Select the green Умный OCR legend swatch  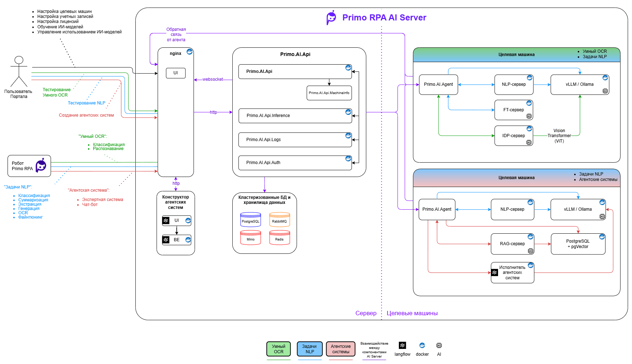tap(278, 349)
